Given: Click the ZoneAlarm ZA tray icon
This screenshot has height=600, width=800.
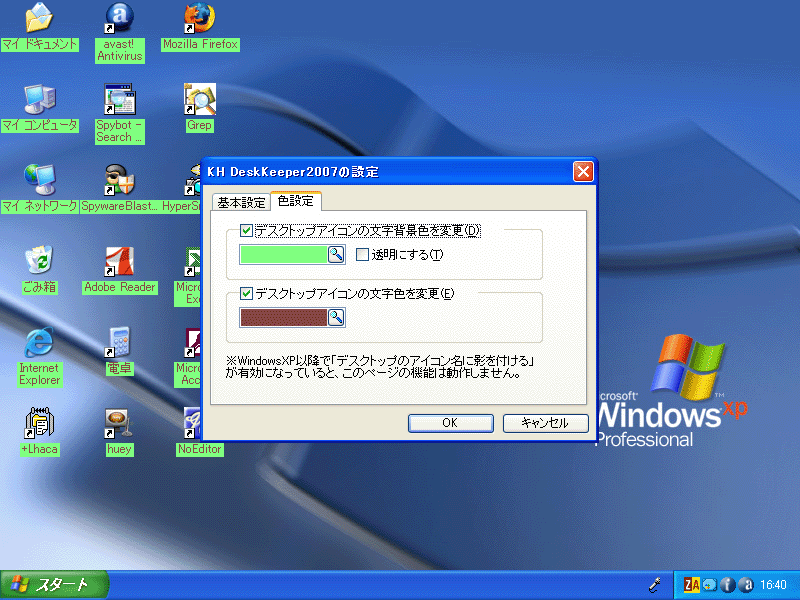Looking at the screenshot, I should click(x=692, y=585).
